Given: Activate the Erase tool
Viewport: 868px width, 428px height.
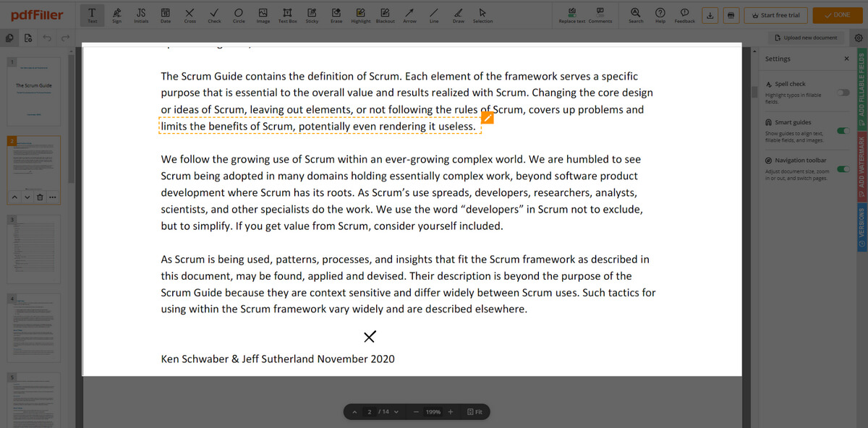Looking at the screenshot, I should [x=336, y=15].
